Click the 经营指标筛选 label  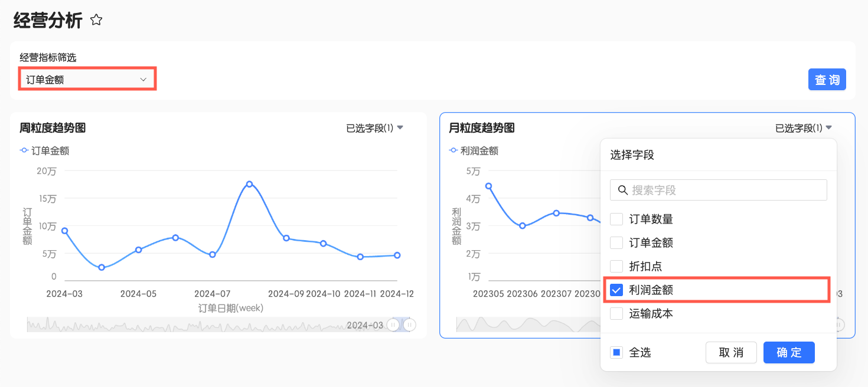(48, 57)
